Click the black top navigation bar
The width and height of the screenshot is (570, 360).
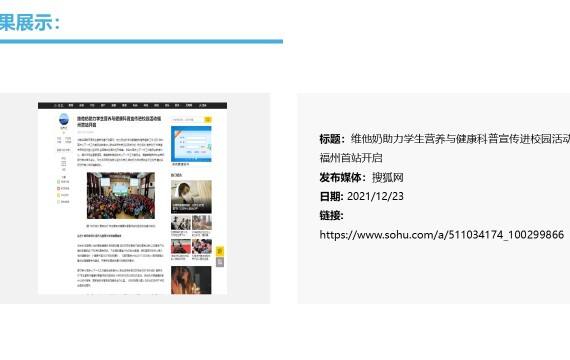pyautogui.click(x=132, y=105)
